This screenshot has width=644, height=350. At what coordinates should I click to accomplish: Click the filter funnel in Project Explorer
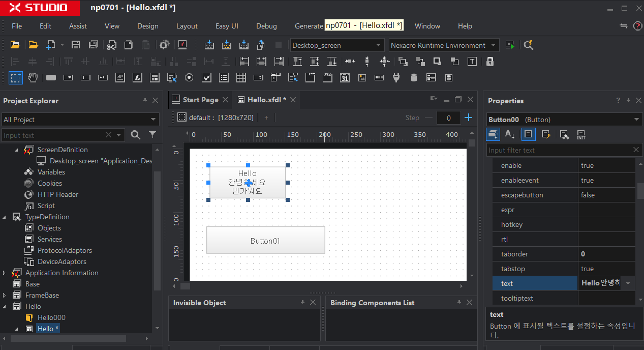(x=152, y=135)
